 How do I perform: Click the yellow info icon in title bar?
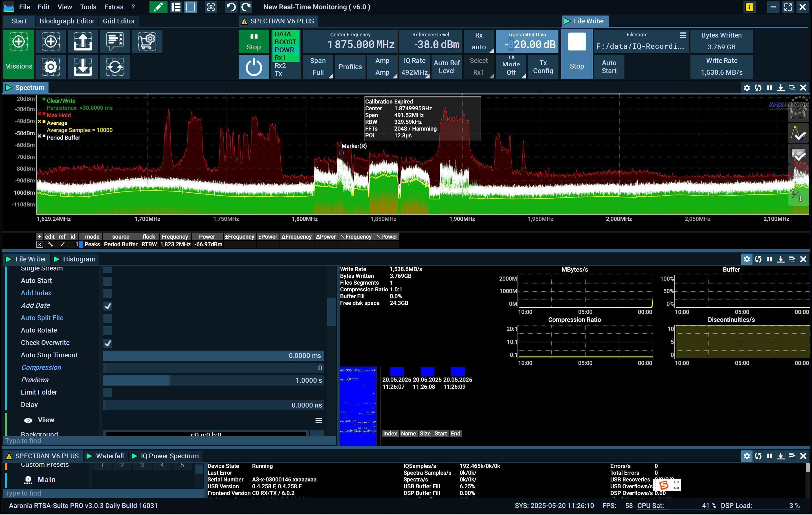(x=749, y=7)
